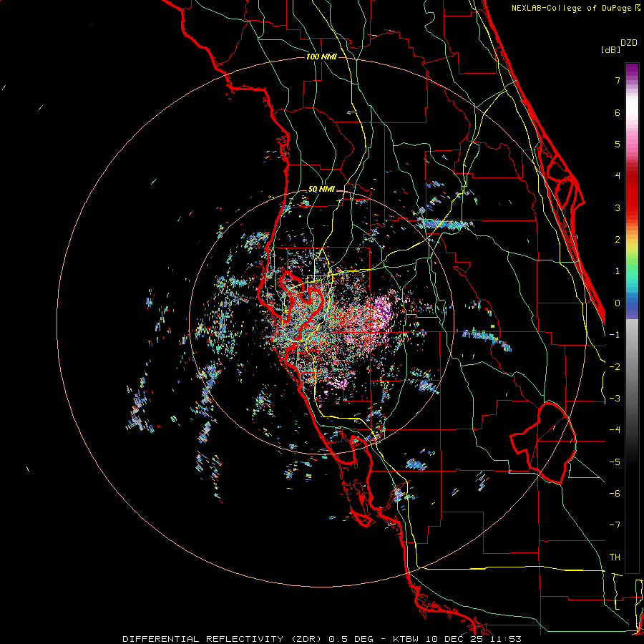644x644 pixels.
Task: Click the [dB] unit label
Action: [x=611, y=49]
